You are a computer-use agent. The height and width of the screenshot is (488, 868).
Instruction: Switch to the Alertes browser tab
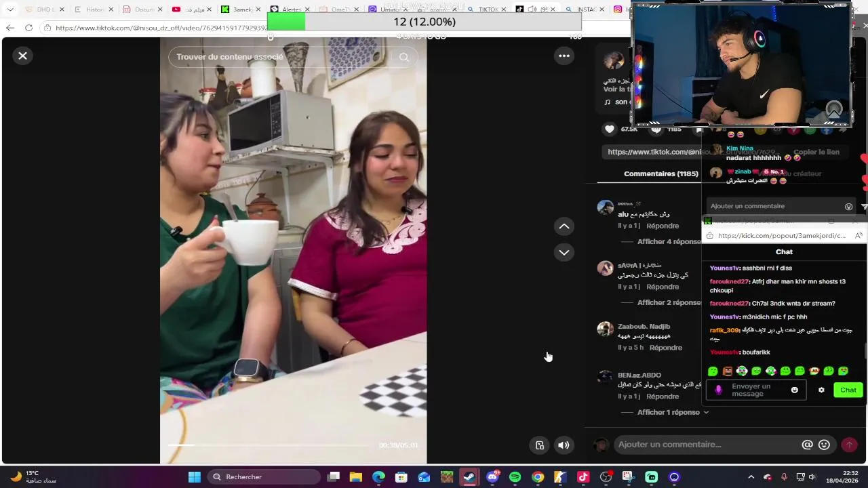pos(291,9)
